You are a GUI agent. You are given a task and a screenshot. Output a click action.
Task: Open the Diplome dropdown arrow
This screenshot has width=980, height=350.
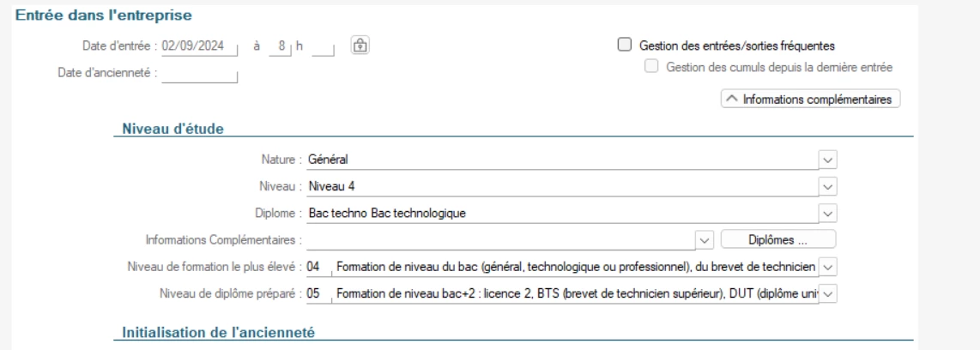pyautogui.click(x=827, y=213)
